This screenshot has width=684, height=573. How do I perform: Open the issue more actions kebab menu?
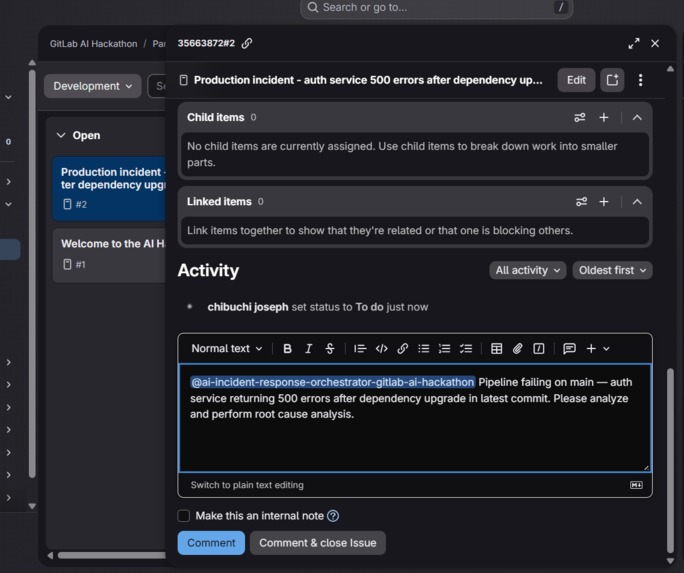click(640, 80)
